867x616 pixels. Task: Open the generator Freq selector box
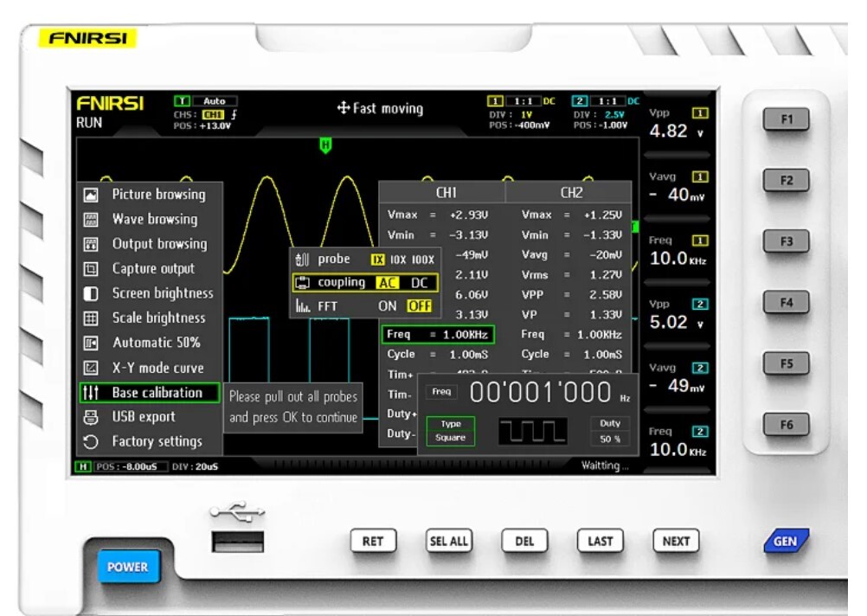pyautogui.click(x=441, y=392)
